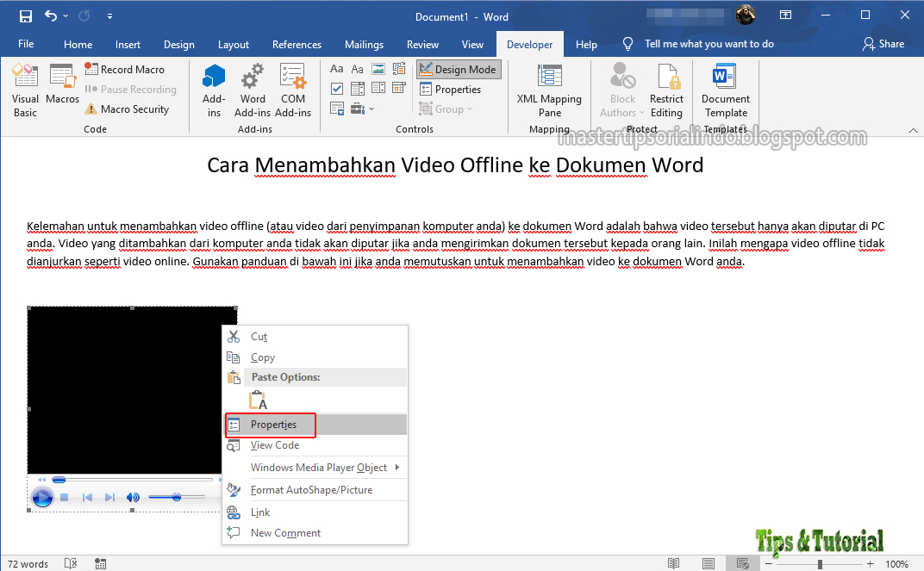
Task: Open the Undo history dropdown arrow
Action: tap(66, 16)
